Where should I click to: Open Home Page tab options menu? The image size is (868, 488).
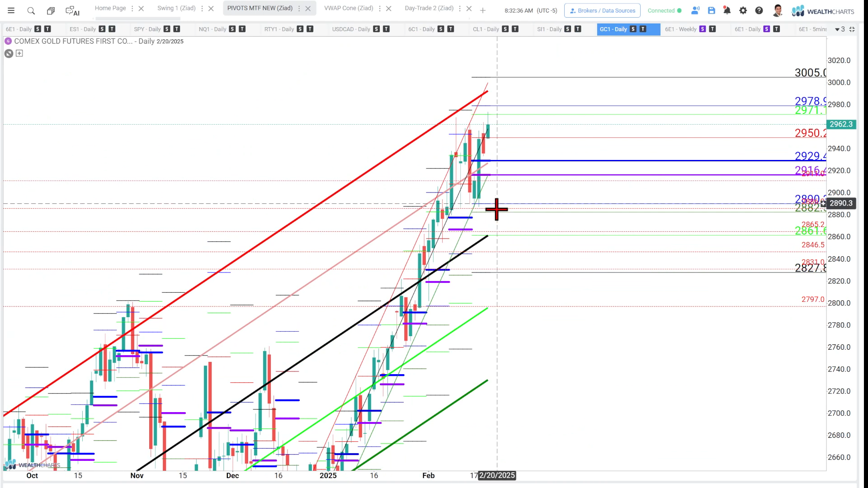[x=132, y=8]
